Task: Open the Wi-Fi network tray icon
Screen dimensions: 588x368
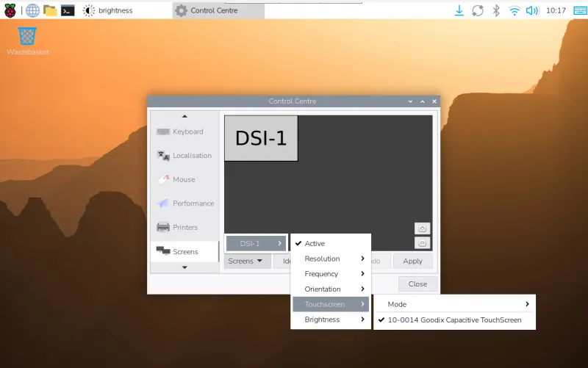Action: click(x=514, y=10)
